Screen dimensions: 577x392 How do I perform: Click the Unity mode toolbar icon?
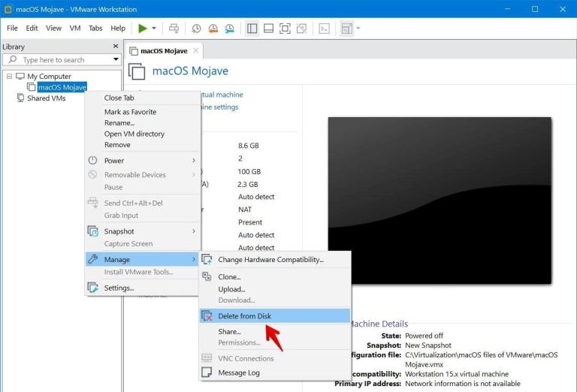pyautogui.click(x=301, y=29)
